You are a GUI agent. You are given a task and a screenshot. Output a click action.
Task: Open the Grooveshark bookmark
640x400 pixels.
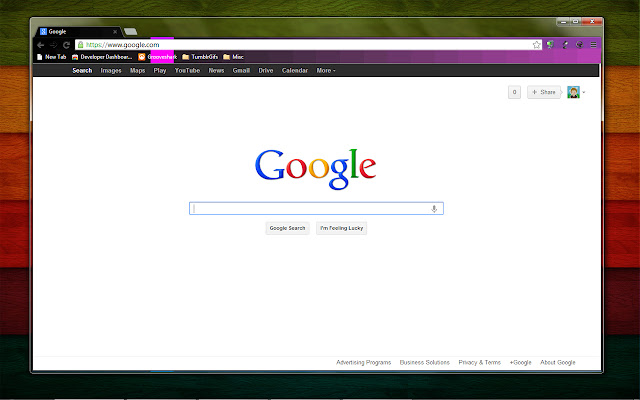click(157, 57)
